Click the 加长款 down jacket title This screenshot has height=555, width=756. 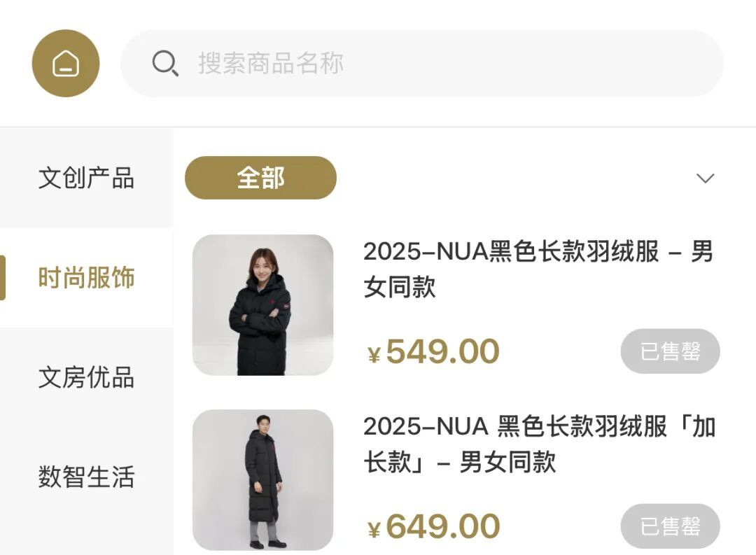(x=536, y=446)
